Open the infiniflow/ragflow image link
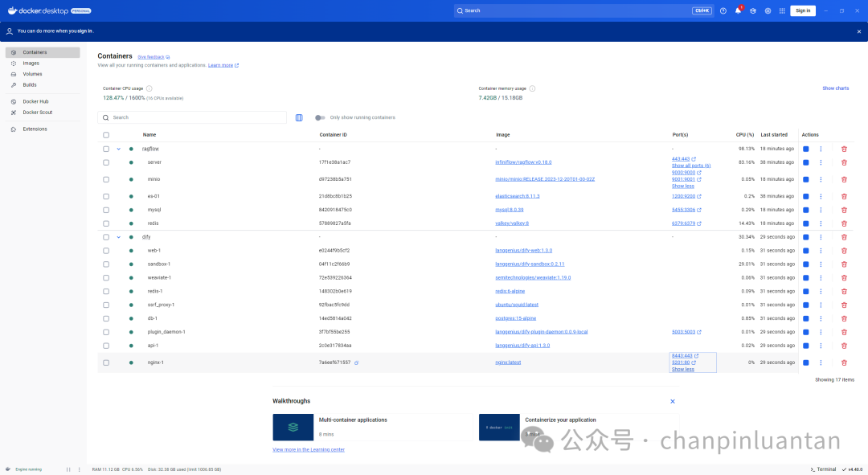Image resolution: width=868 pixels, height=475 pixels. coord(523,162)
